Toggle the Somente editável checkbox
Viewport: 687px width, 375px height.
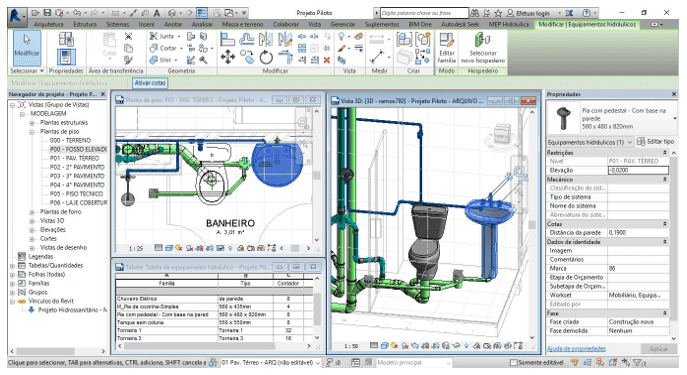click(513, 363)
